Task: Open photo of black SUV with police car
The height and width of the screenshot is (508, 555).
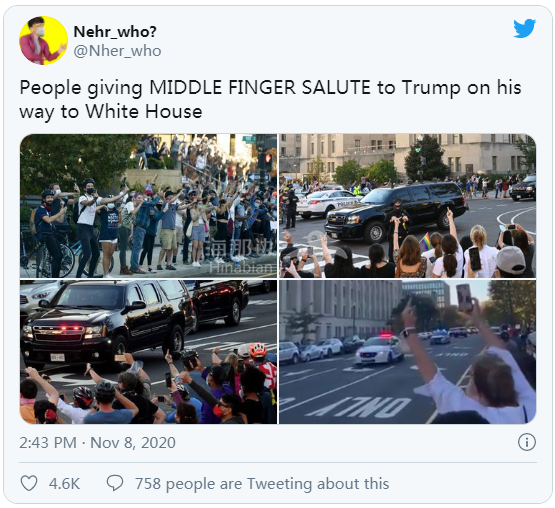Action: (407, 206)
